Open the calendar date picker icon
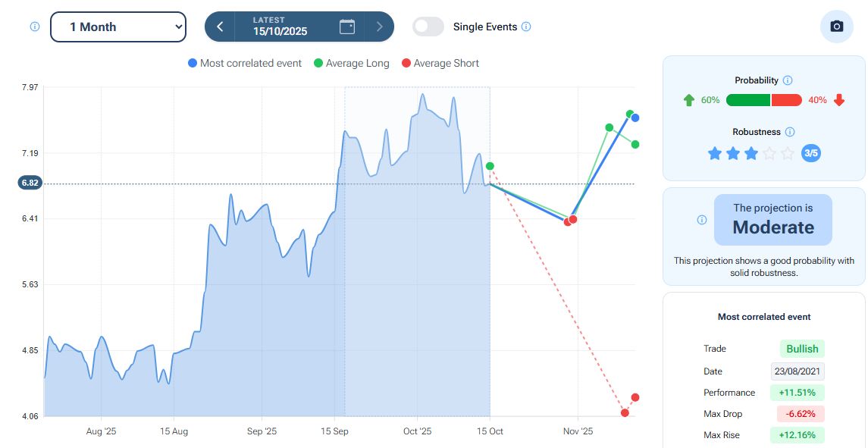 (x=347, y=27)
